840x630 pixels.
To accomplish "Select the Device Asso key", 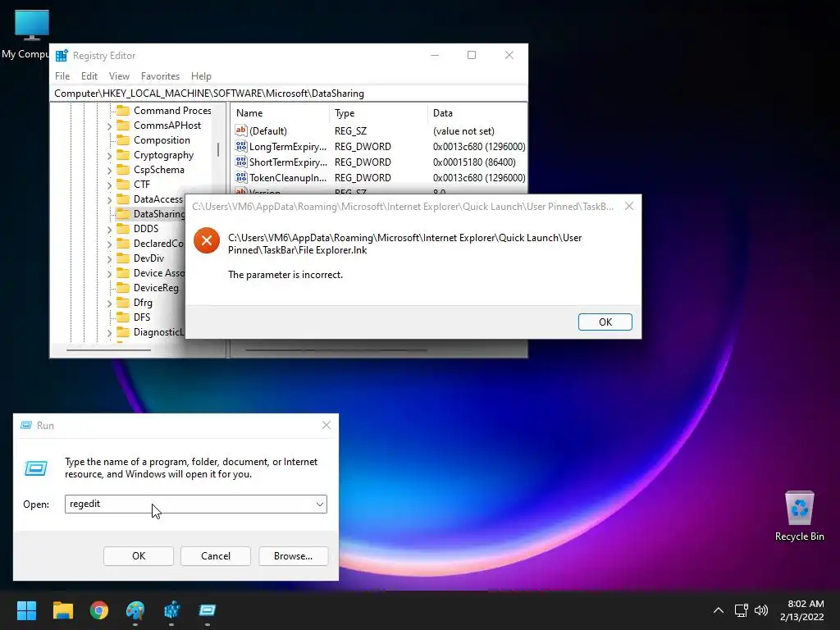I will pyautogui.click(x=158, y=273).
